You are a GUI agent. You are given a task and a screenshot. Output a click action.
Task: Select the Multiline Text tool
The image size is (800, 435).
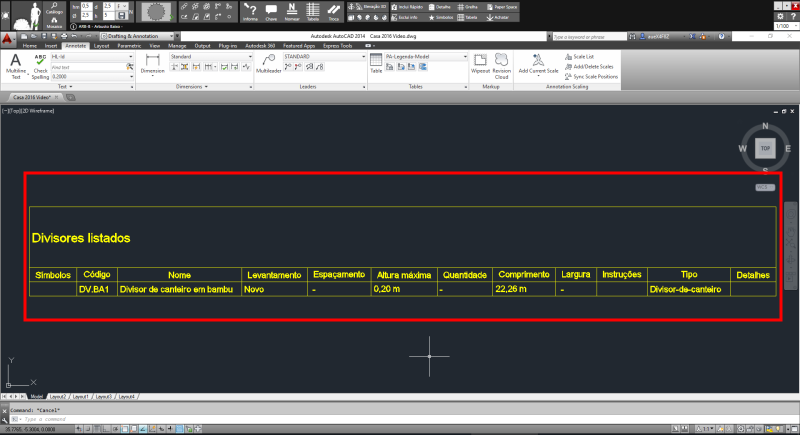point(15,66)
